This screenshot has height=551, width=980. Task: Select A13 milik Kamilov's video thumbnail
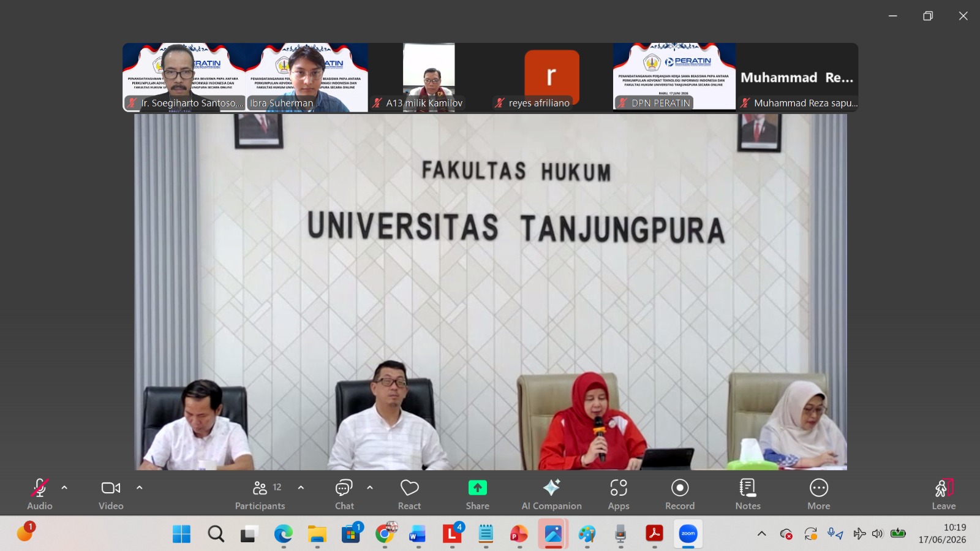tap(429, 77)
